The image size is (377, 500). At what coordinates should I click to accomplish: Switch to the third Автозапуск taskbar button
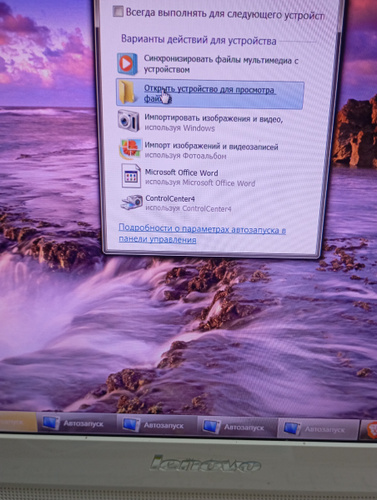237,427
